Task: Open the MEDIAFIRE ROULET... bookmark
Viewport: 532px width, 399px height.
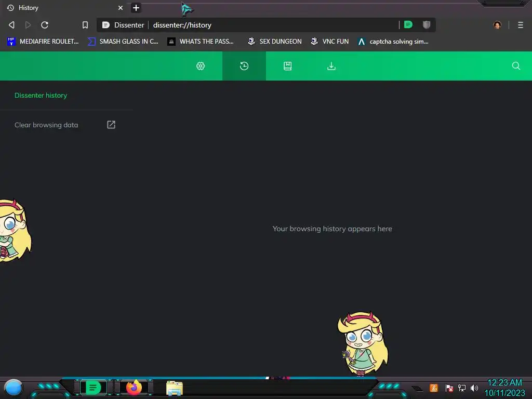Action: click(x=43, y=42)
